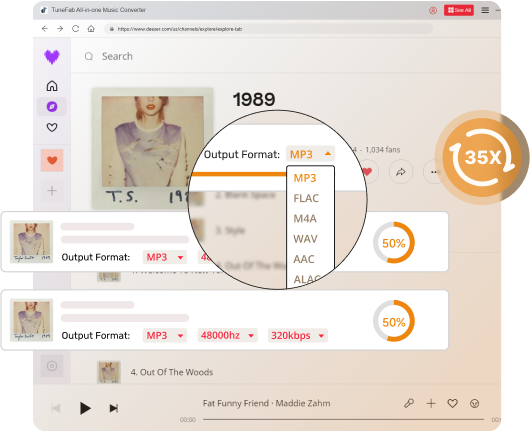Click first conversion card album thumbnail
Viewport: 530px width, 435px height.
click(x=31, y=242)
